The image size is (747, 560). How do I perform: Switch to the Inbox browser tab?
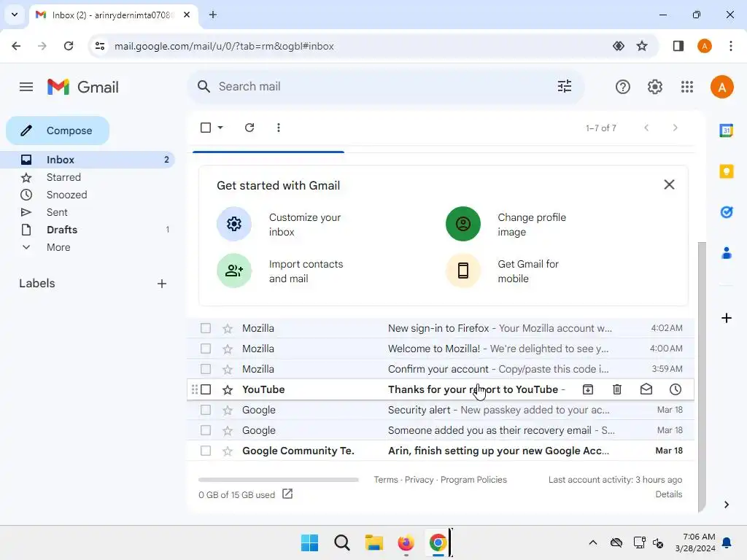click(113, 15)
